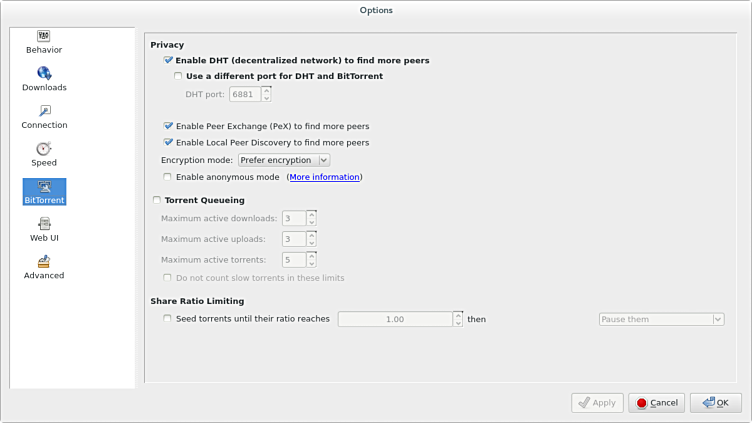Open the Encryption mode dropdown

pos(284,160)
